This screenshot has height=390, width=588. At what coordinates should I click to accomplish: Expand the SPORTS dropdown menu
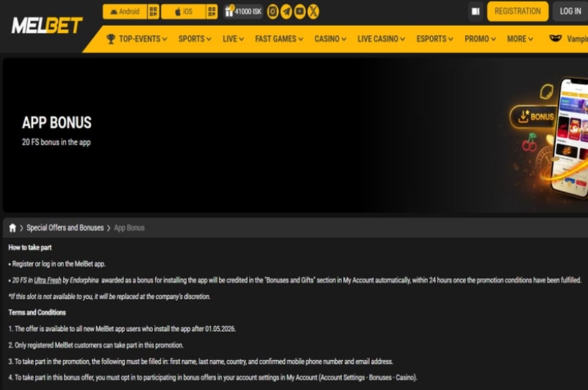(195, 39)
